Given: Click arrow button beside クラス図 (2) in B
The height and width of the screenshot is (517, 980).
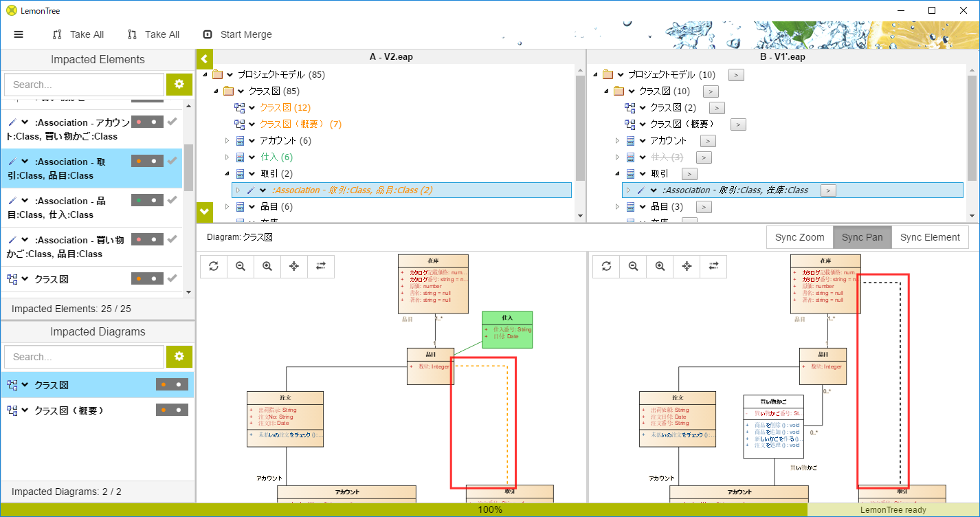Looking at the screenshot, I should click(x=717, y=108).
